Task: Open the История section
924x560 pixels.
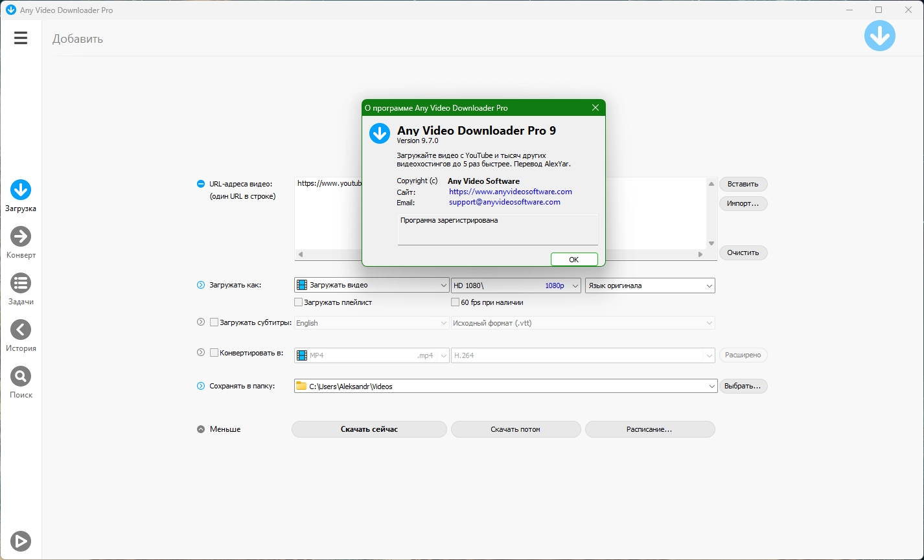Action: pyautogui.click(x=21, y=337)
